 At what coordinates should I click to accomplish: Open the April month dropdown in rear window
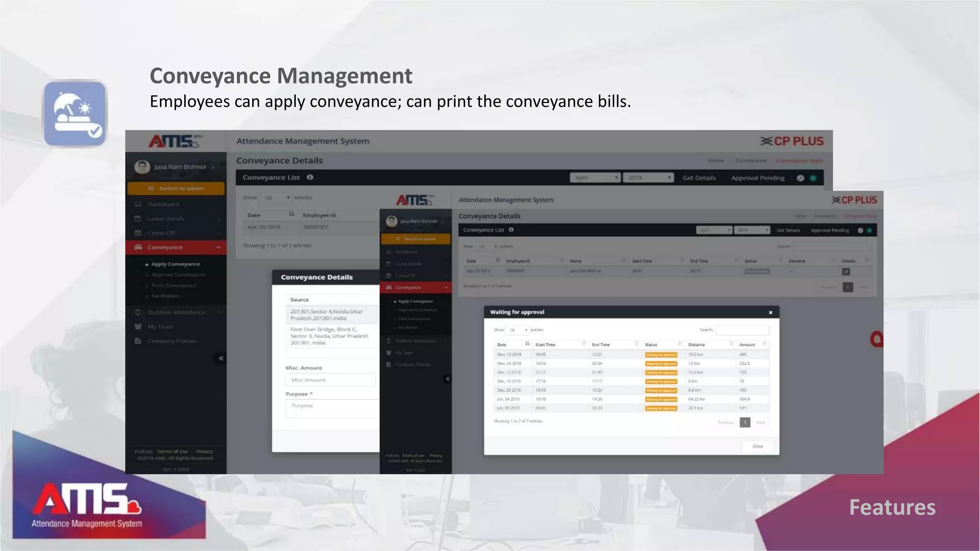595,177
